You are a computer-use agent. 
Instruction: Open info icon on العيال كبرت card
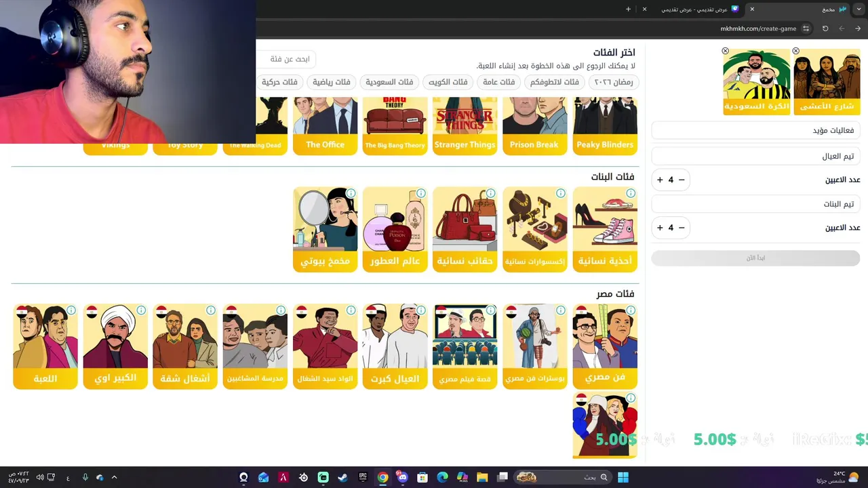click(421, 310)
